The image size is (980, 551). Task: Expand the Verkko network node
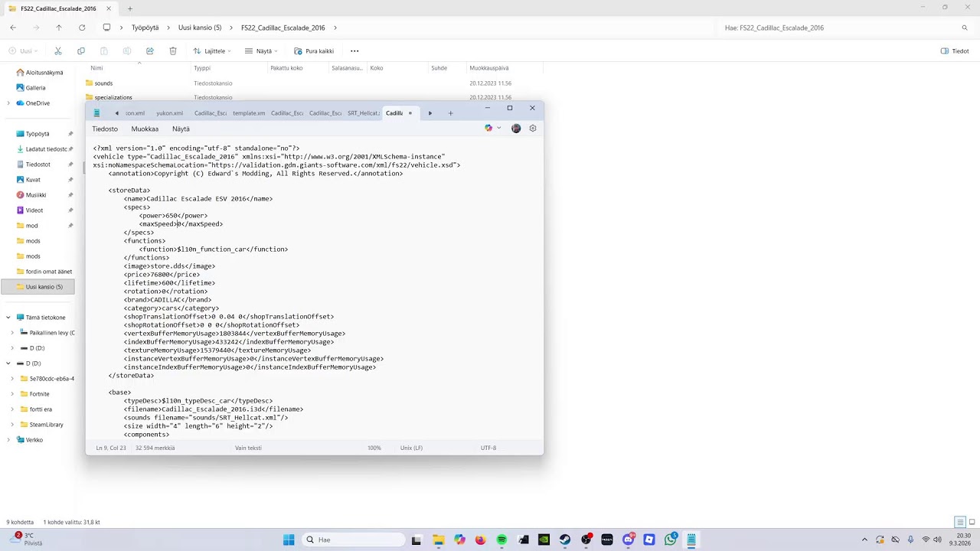click(8, 440)
